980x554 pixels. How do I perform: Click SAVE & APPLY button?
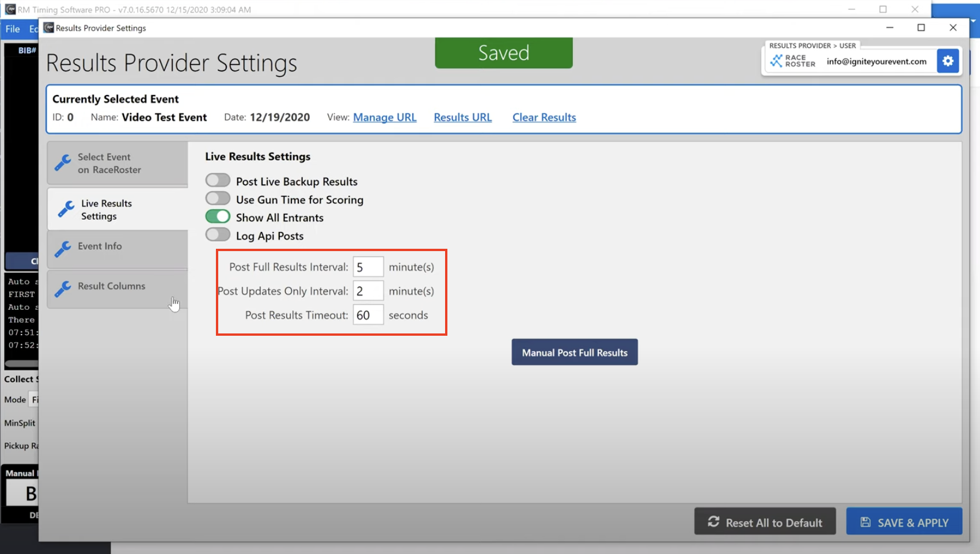coord(904,522)
